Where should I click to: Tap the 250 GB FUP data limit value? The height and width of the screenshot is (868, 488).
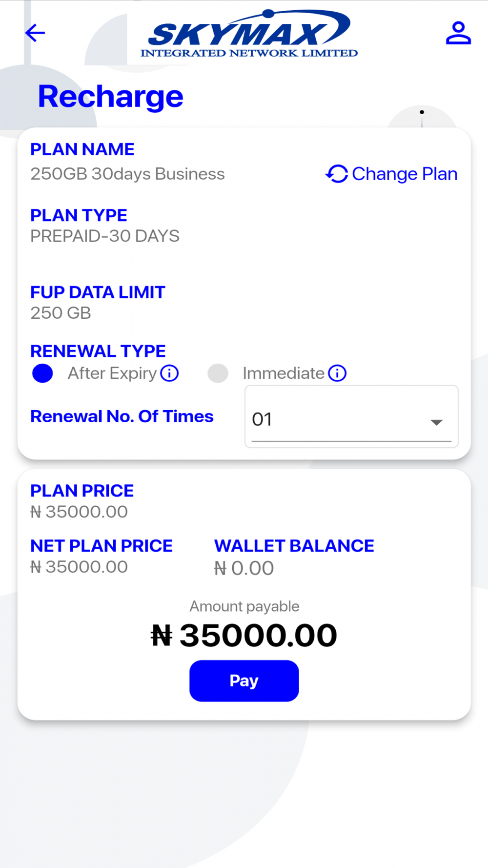61,313
